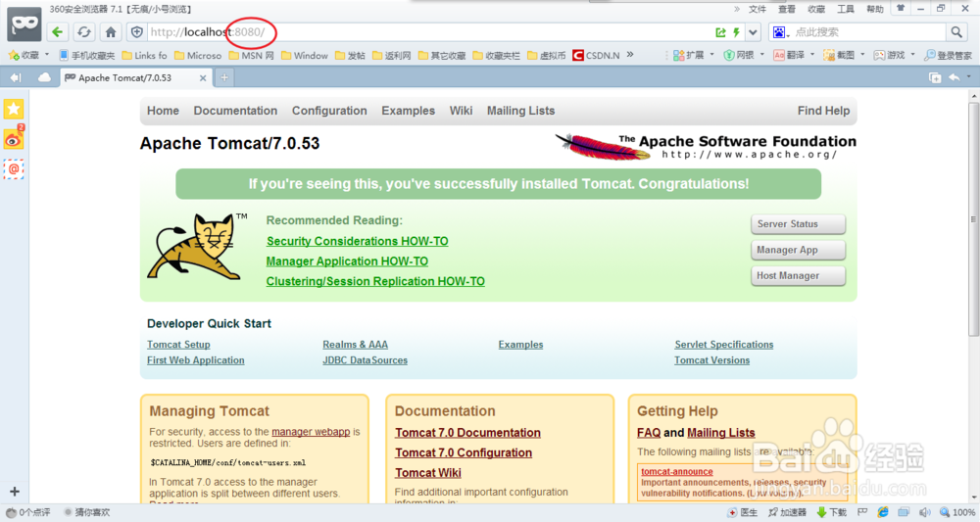
Task: Open the 工具 menu
Action: (x=846, y=9)
